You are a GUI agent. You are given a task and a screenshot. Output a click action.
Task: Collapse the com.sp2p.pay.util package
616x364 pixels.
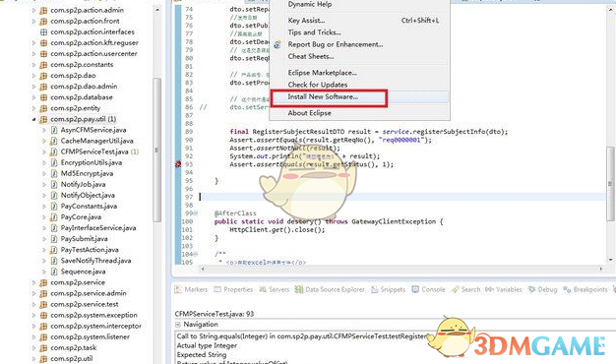(33, 119)
